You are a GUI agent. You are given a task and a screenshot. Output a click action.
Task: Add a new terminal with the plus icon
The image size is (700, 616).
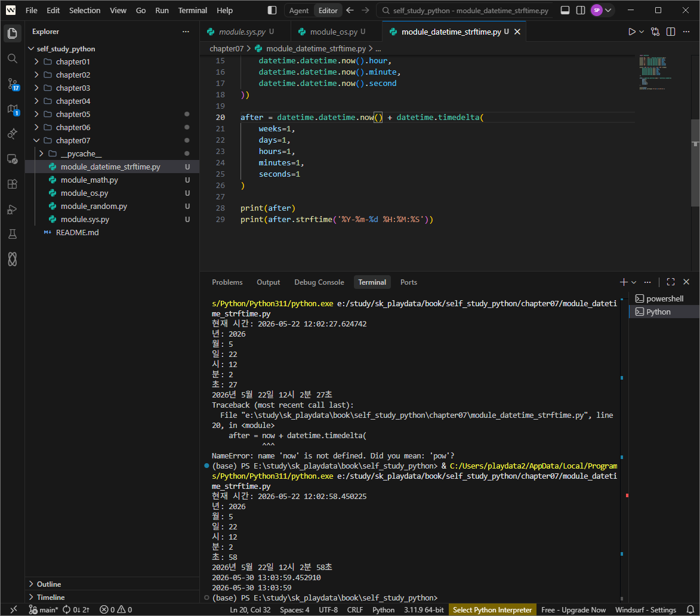point(623,282)
